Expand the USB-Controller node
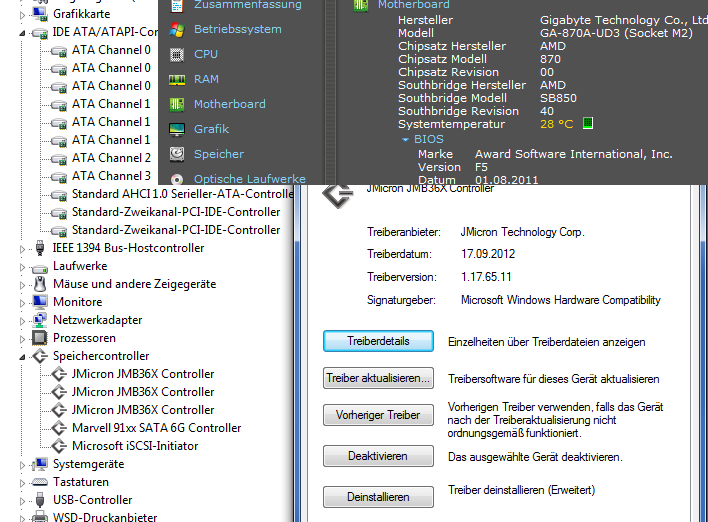708x522 pixels. (x=22, y=501)
